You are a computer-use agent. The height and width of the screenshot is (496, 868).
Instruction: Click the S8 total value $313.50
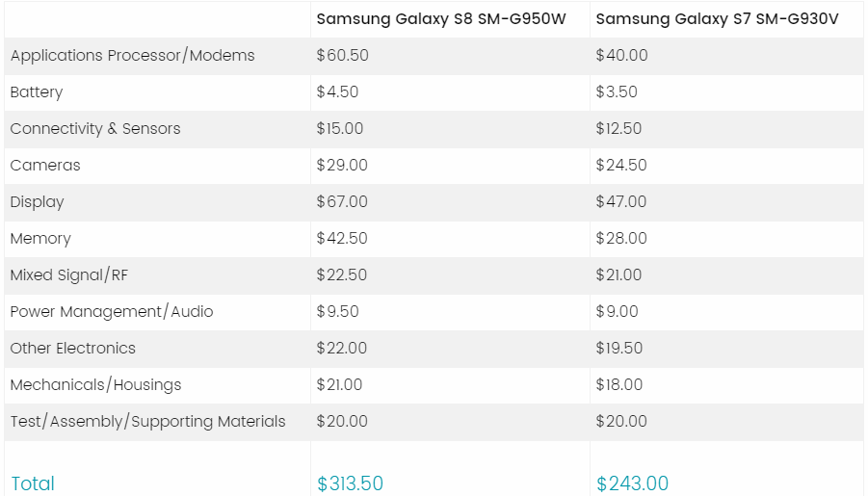(350, 483)
